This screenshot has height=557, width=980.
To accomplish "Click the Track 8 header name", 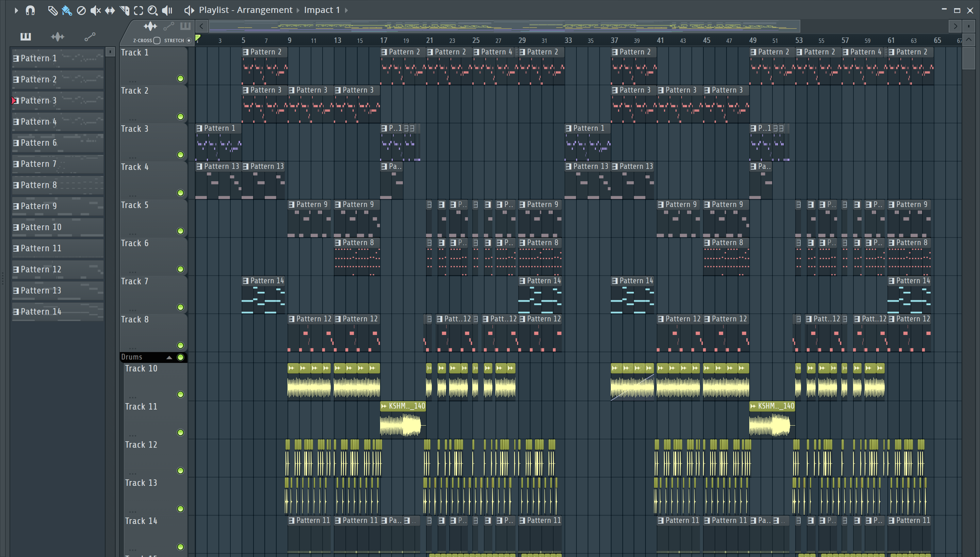I will click(x=134, y=319).
